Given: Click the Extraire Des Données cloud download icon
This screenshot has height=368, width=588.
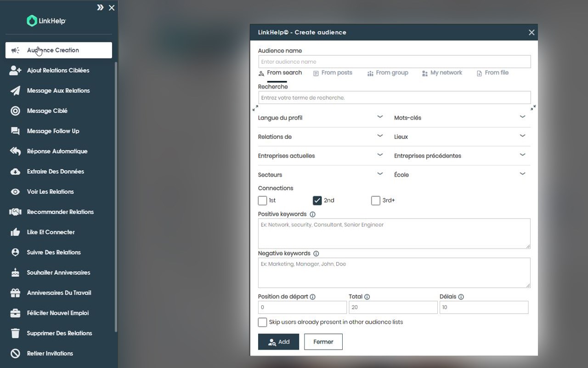Looking at the screenshot, I should 16,172.
